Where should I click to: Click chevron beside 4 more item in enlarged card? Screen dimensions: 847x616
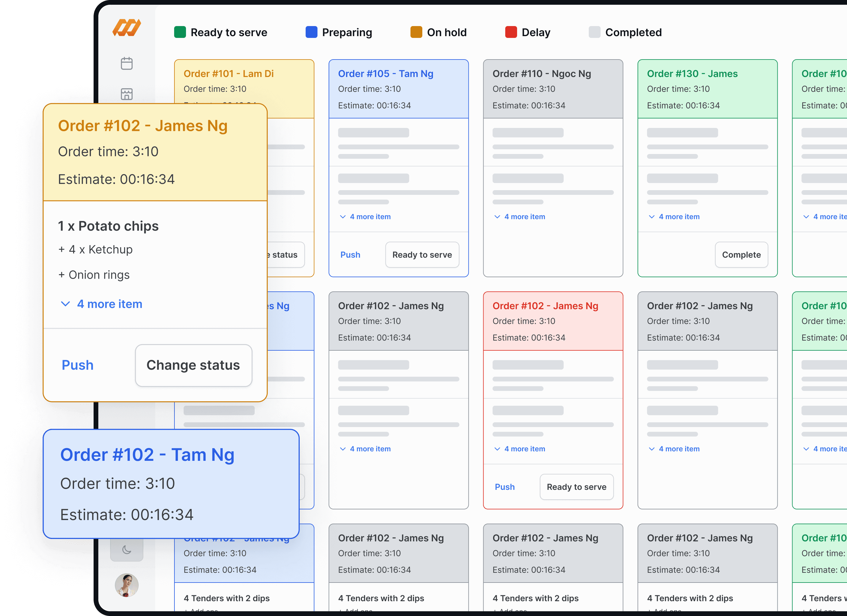65,304
